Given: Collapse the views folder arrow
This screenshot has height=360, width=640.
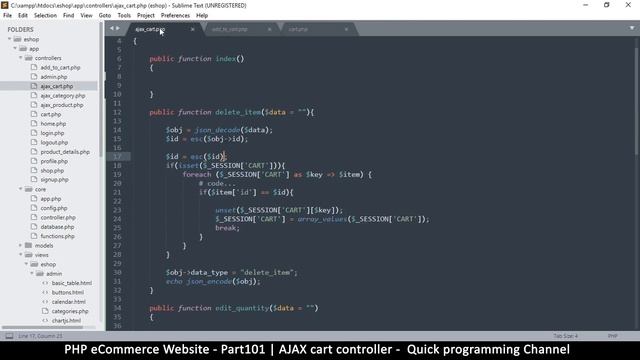Looking at the screenshot, I should pyautogui.click(x=20, y=255).
